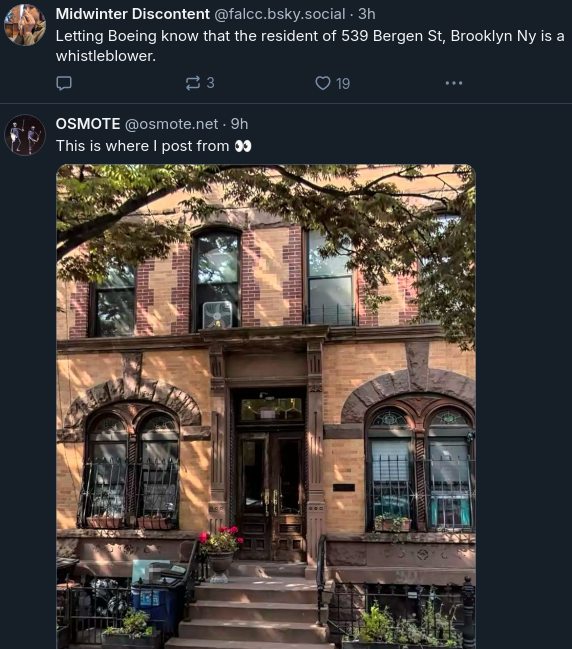Click the like count 19
The width and height of the screenshot is (572, 649).
click(343, 84)
